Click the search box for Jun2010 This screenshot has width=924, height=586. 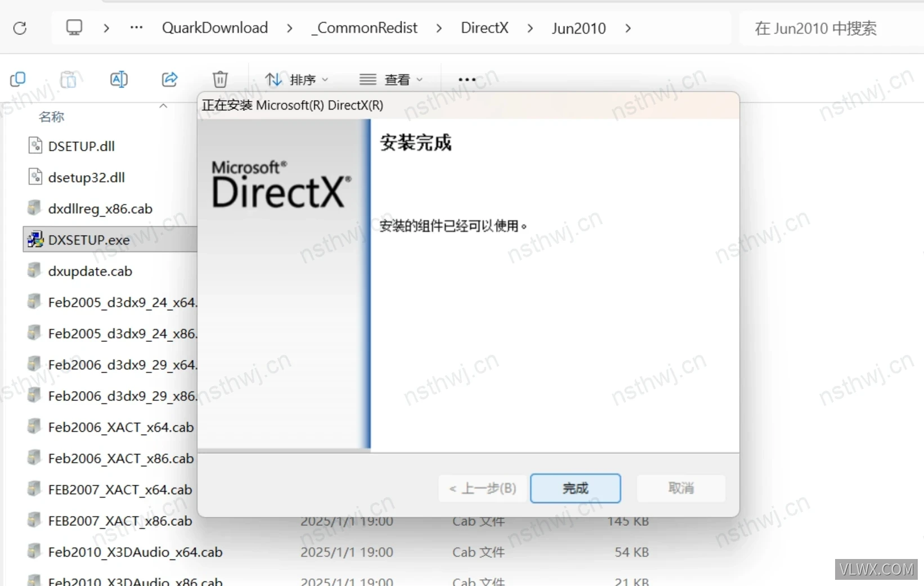(x=832, y=28)
